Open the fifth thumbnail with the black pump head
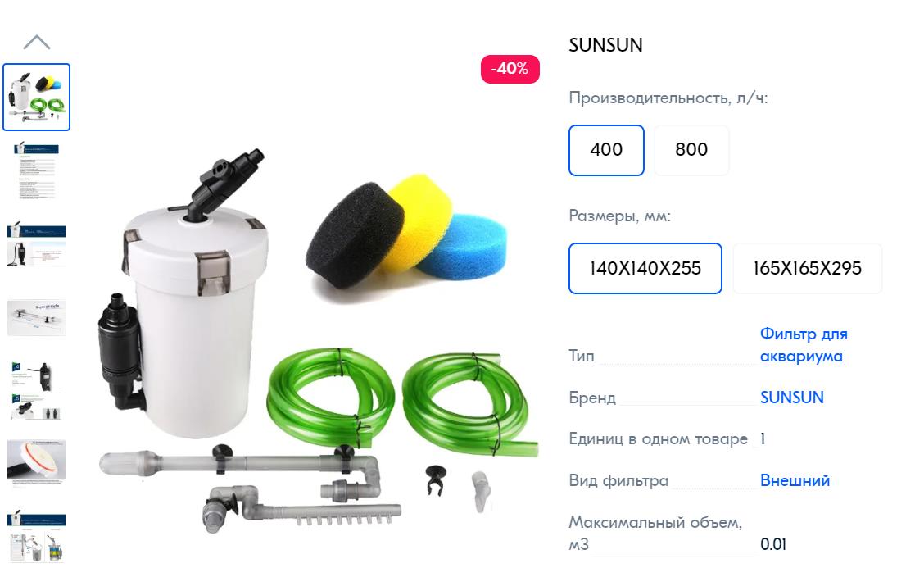 (x=37, y=390)
